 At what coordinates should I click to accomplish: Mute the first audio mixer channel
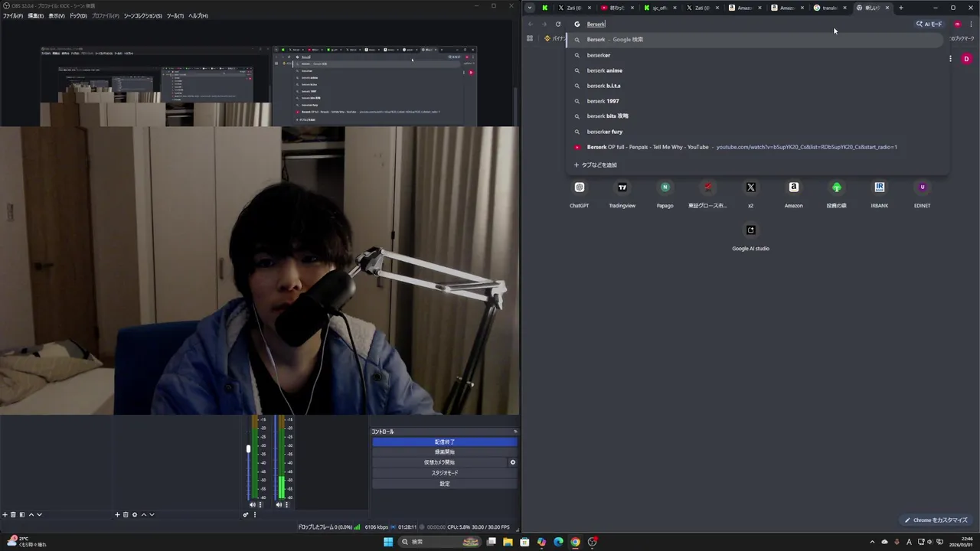click(253, 504)
